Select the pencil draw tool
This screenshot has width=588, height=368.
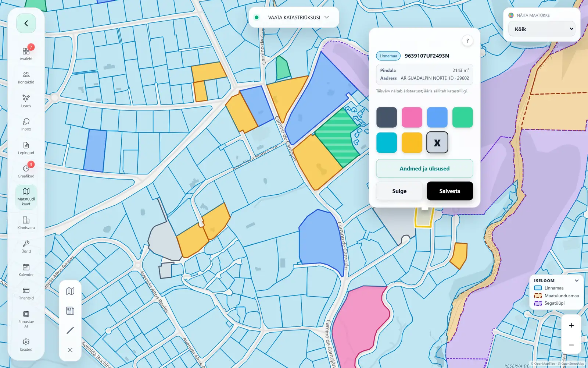70,330
